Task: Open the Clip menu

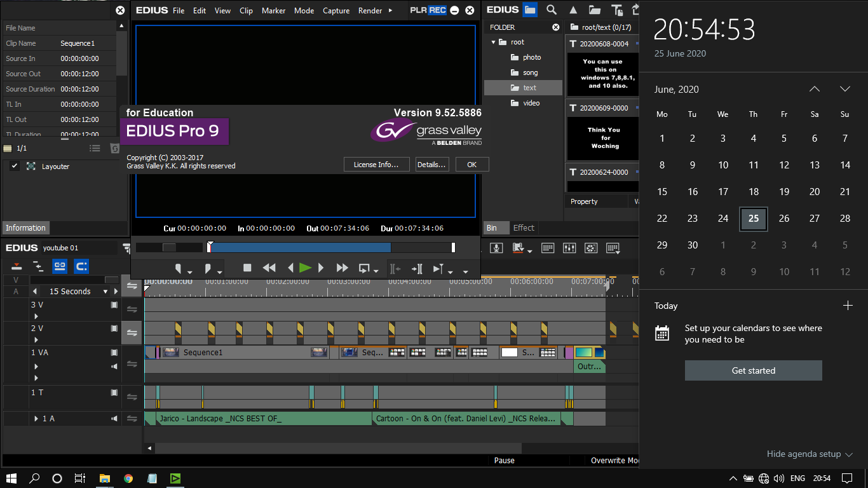Action: click(x=246, y=11)
